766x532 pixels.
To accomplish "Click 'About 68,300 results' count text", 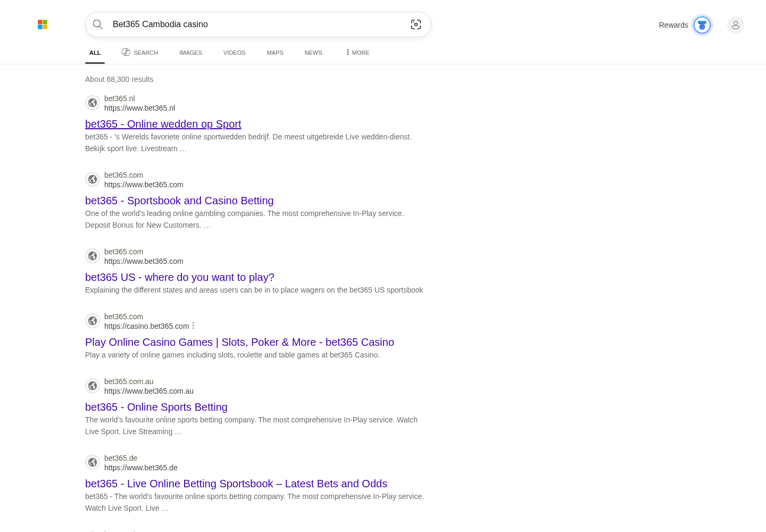I will [119, 79].
